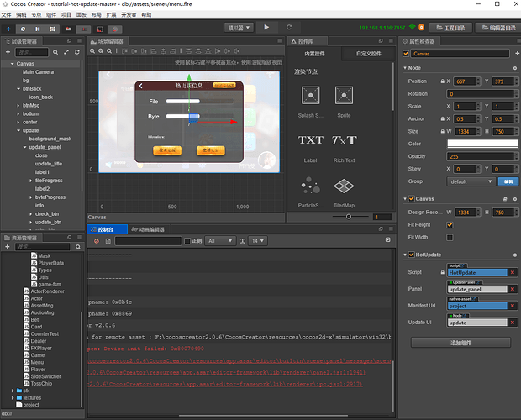Open the 文件 menu

(7, 14)
